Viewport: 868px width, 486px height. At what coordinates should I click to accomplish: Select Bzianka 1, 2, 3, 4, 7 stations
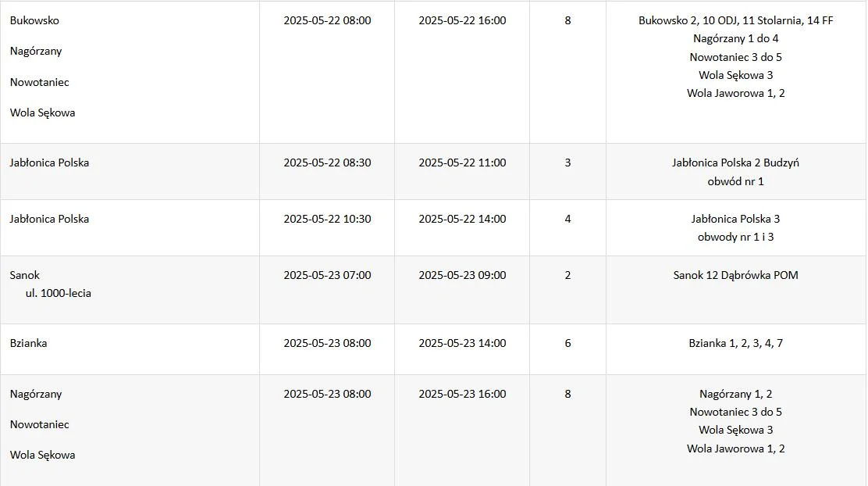pos(736,344)
